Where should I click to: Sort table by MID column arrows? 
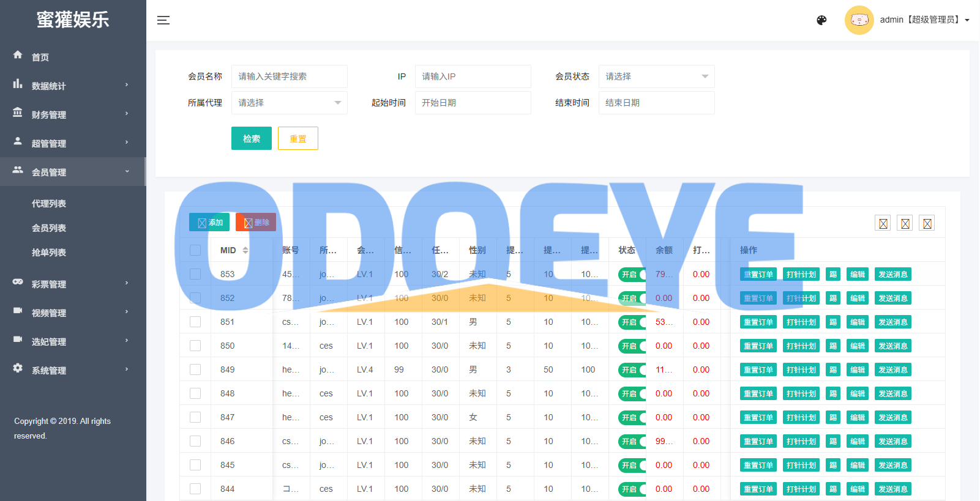tap(245, 250)
